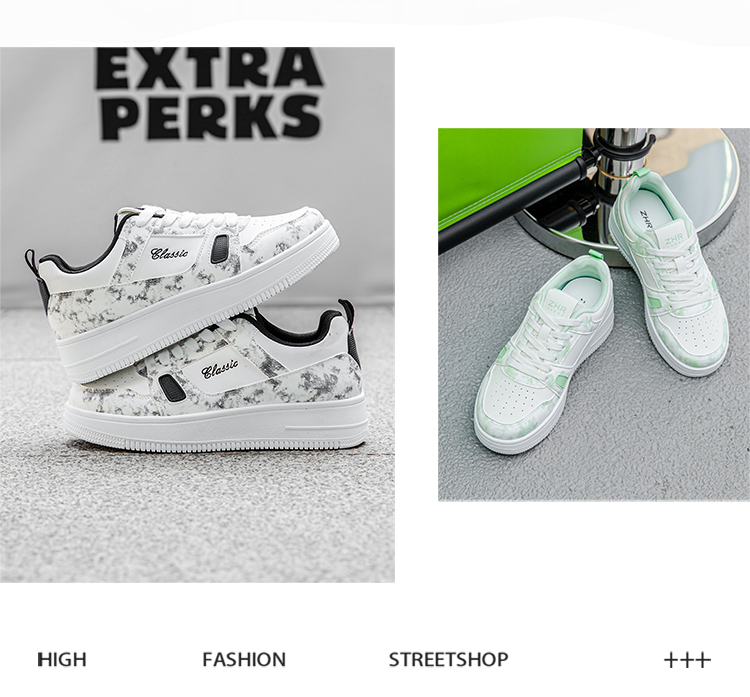This screenshot has width=750, height=697.
Task: Click the ZHR tongue label on the right green shoe
Action: click(x=673, y=238)
